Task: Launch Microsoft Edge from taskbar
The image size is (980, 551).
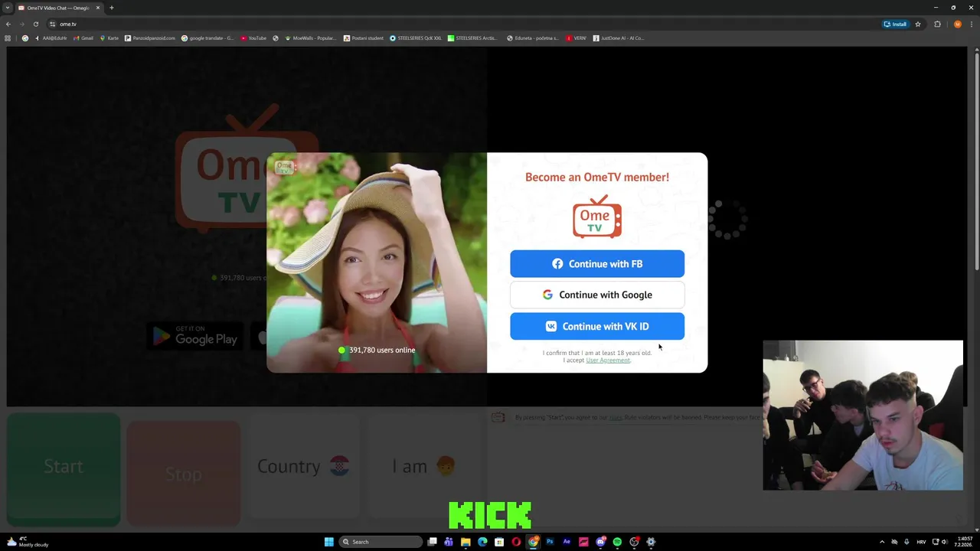Action: coord(482,542)
